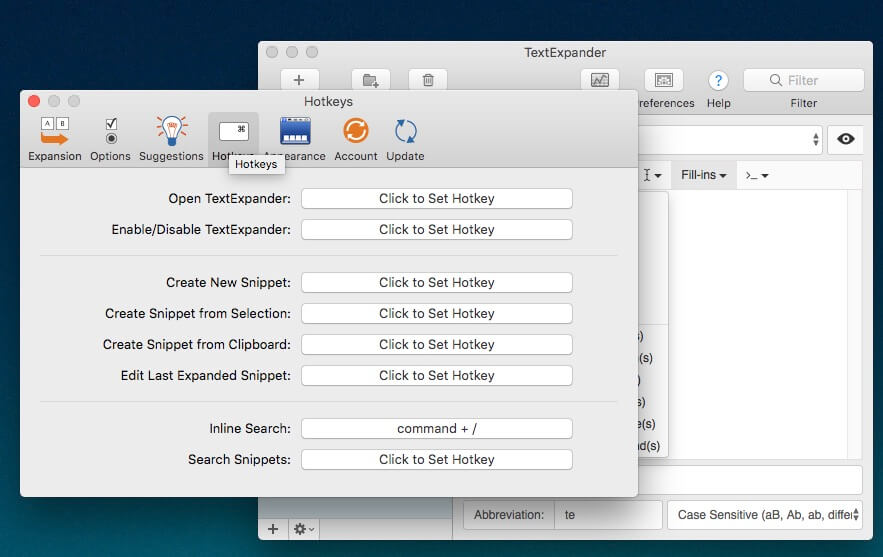Viewport: 883px width, 557px height.
Task: Expand the cursor insertion dropdown
Action: tap(653, 175)
